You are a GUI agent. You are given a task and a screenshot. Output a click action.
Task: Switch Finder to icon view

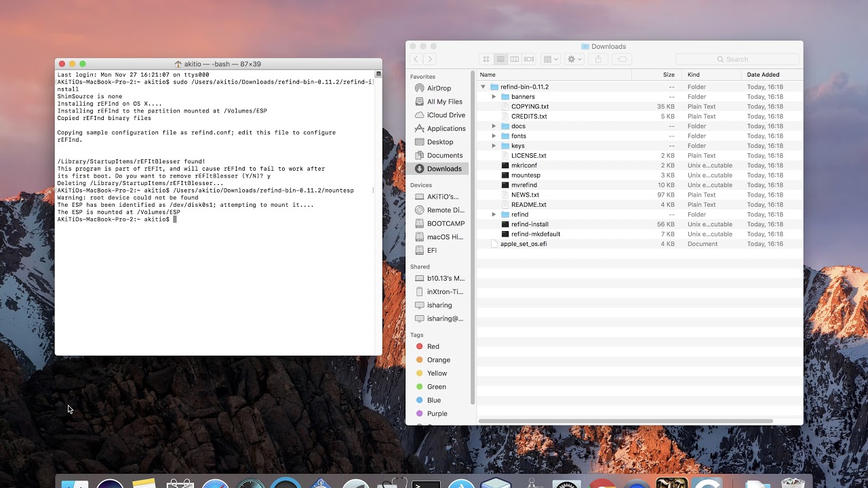[x=486, y=60]
